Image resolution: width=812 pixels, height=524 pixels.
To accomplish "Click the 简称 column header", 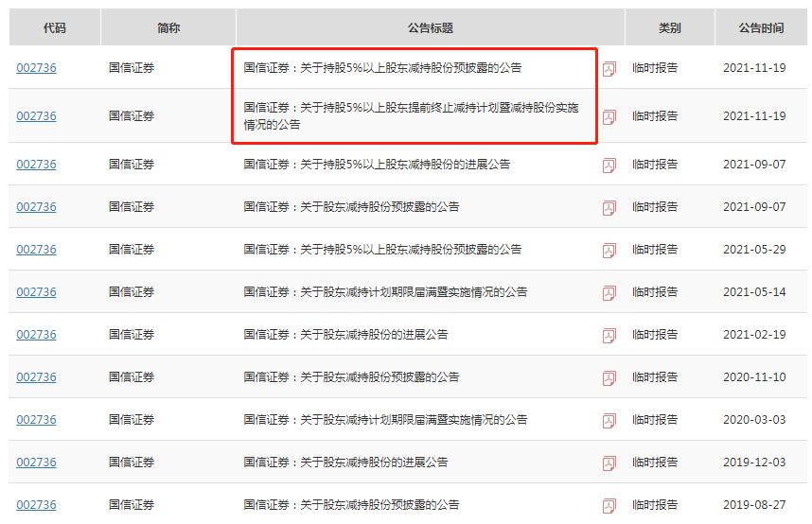I will (168, 27).
